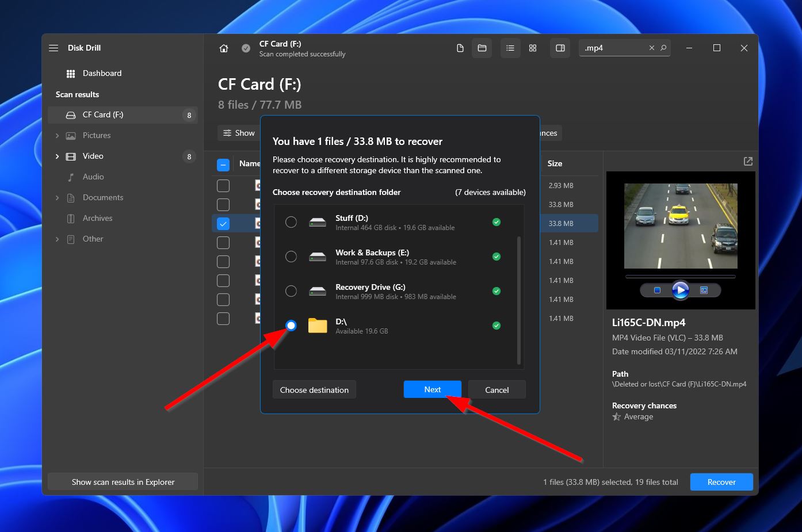
Task: Open preview in external window icon
Action: pyautogui.click(x=748, y=162)
